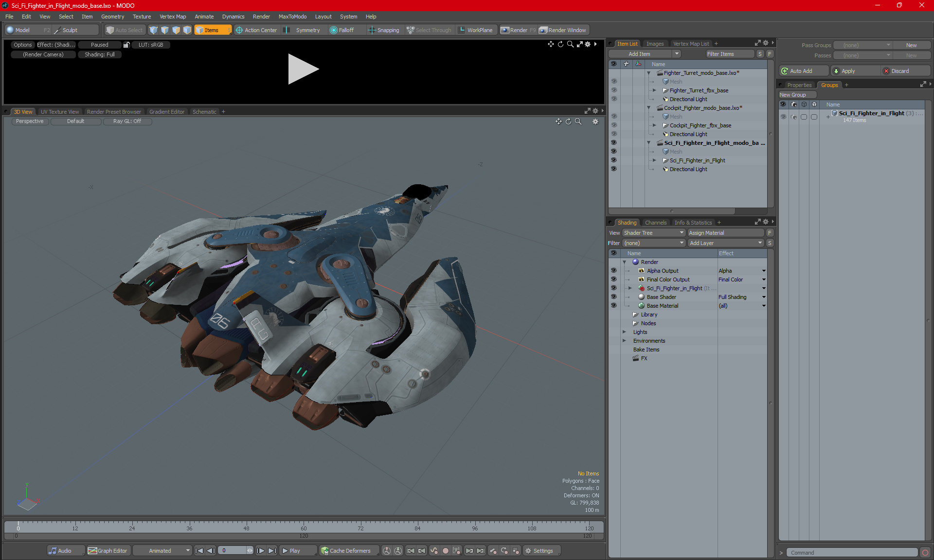The image size is (934, 560).
Task: Start preview render with large play arrow
Action: point(303,69)
